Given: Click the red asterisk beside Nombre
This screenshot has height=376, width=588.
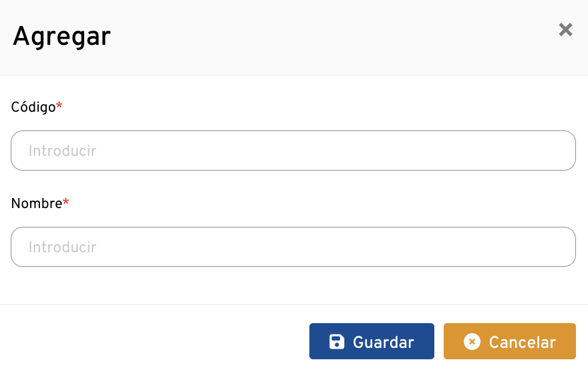Looking at the screenshot, I should (66, 203).
